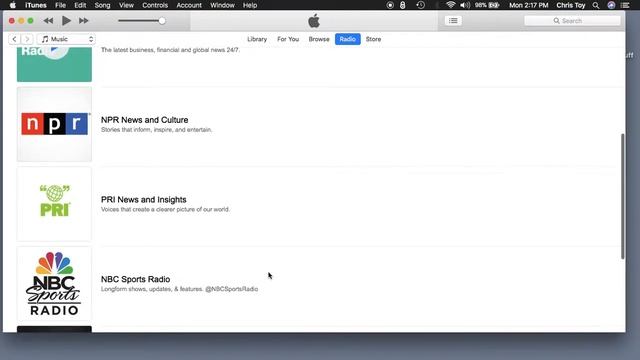This screenshot has height=360, width=640.
Task: Open the Controls menu
Action: tap(155, 5)
